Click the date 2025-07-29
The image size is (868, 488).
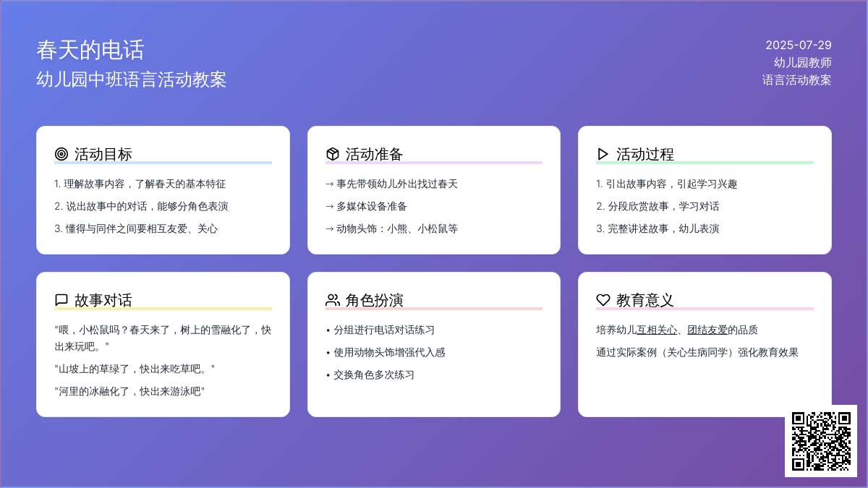click(799, 45)
